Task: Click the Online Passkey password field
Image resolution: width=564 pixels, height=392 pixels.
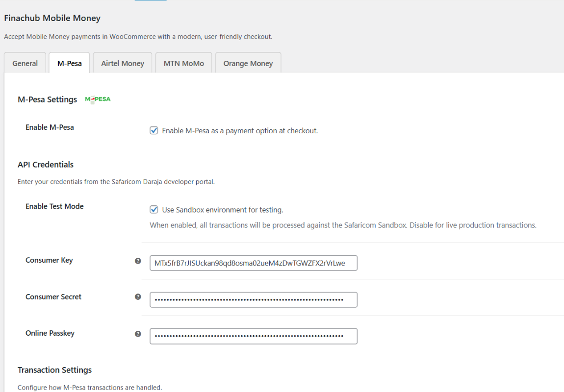Action: pyautogui.click(x=253, y=336)
